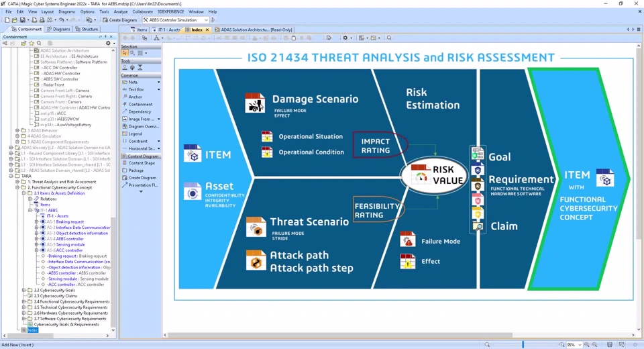
Task: Click the Damage Scenario crash icon
Action: coord(255,103)
